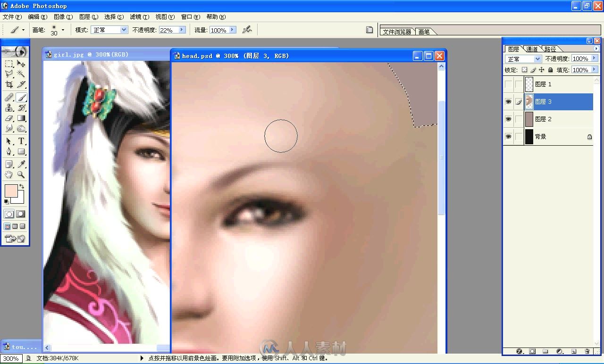Select the Hand tool
This screenshot has width=604, height=364.
(x=9, y=174)
